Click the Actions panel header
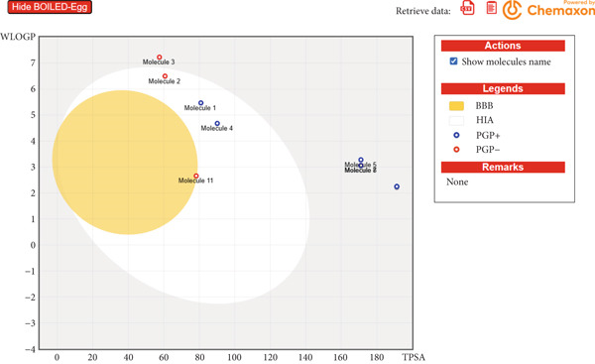 point(503,46)
